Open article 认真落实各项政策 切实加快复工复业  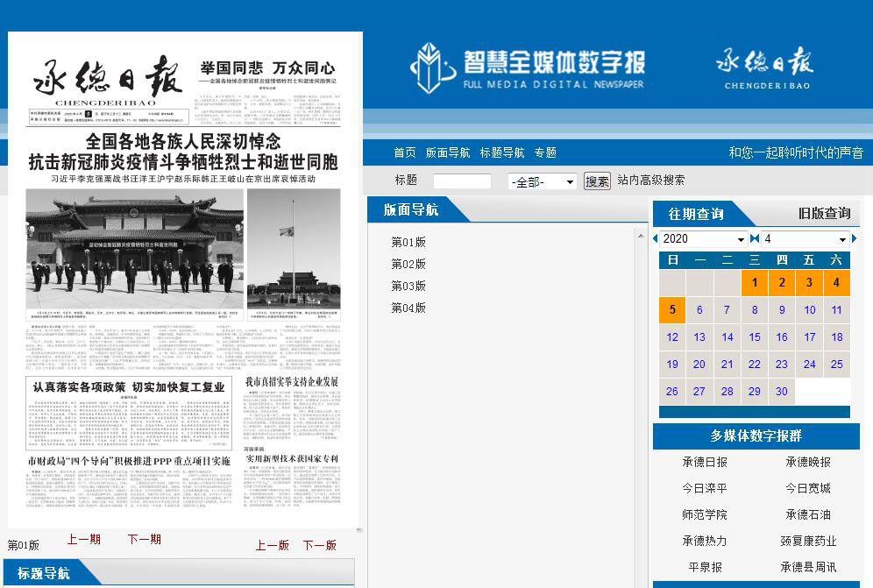[129, 387]
